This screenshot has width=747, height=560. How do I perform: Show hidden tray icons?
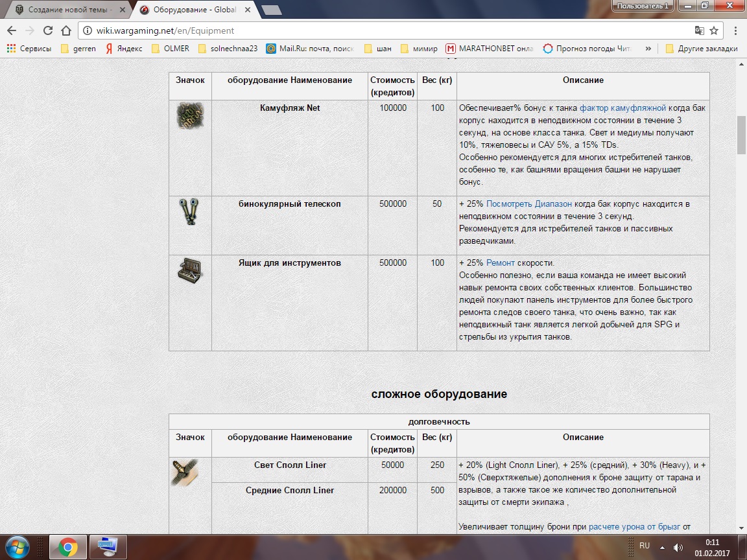pos(662,548)
